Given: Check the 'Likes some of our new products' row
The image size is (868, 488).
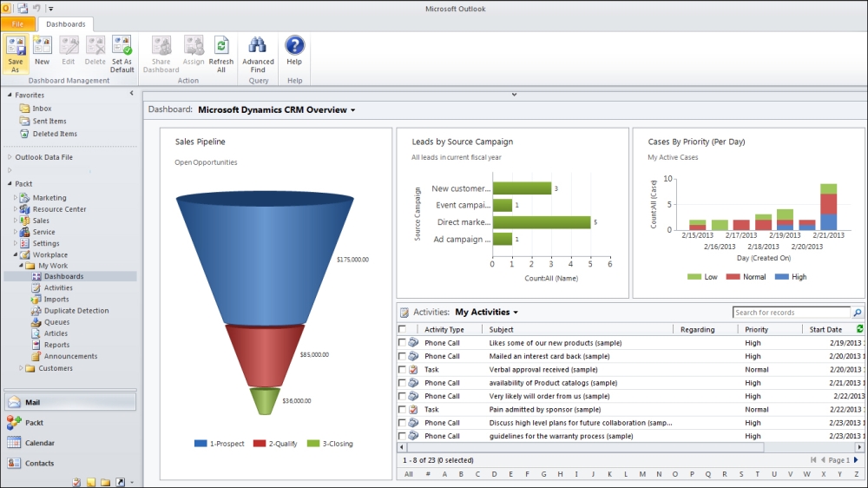Looking at the screenshot, I should [403, 343].
